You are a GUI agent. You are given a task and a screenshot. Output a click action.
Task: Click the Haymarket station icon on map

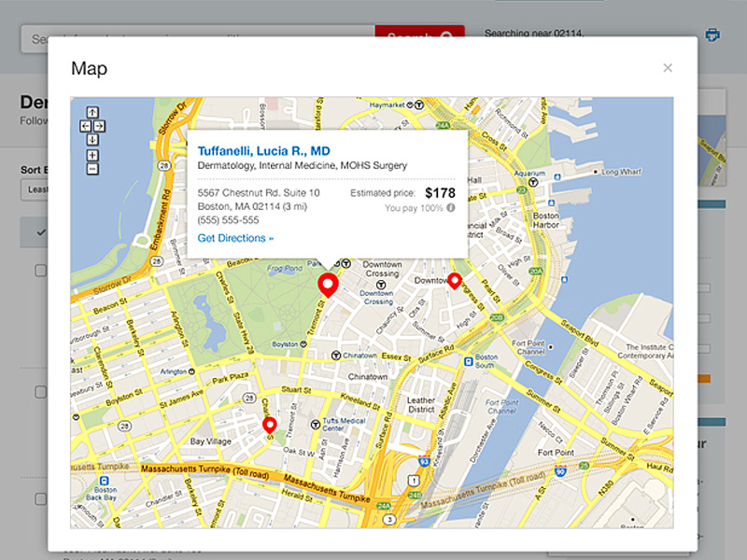coord(418,105)
